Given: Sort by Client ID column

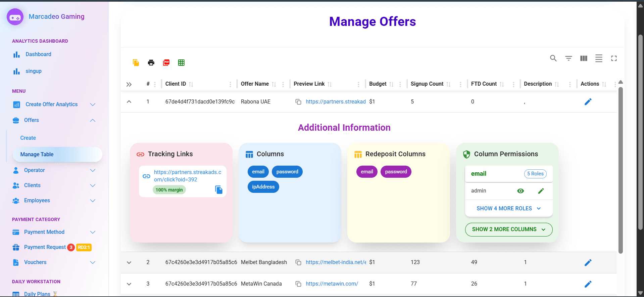Looking at the screenshot, I should click(x=191, y=84).
